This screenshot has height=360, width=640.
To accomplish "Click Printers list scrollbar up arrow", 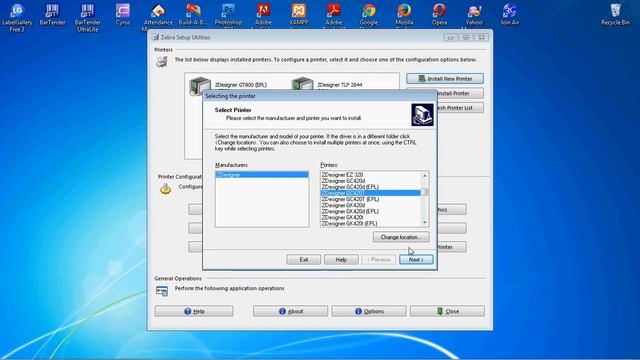I will coord(424,176).
